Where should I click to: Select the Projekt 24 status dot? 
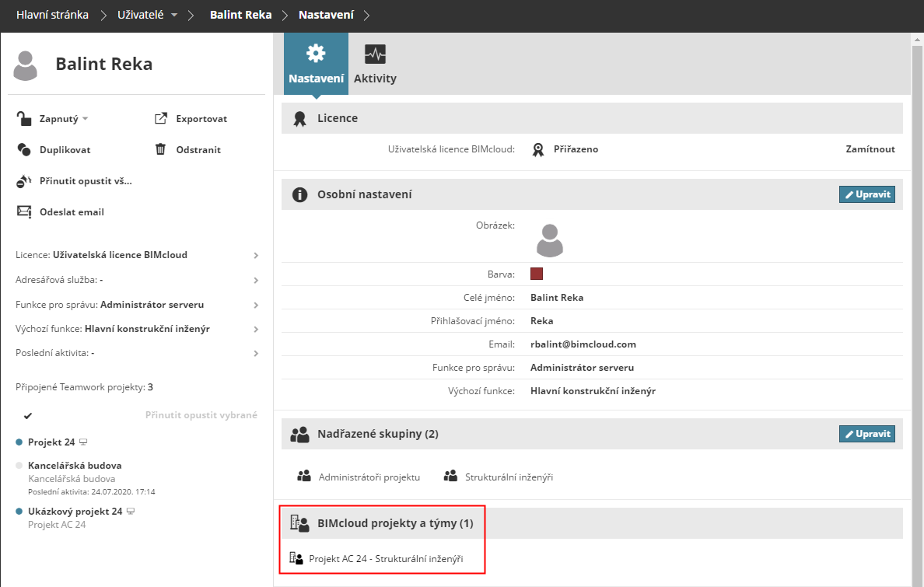(x=19, y=442)
